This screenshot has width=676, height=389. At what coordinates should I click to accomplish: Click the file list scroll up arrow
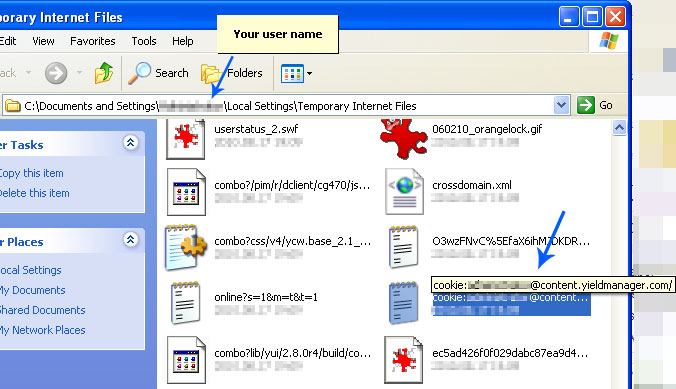[620, 128]
